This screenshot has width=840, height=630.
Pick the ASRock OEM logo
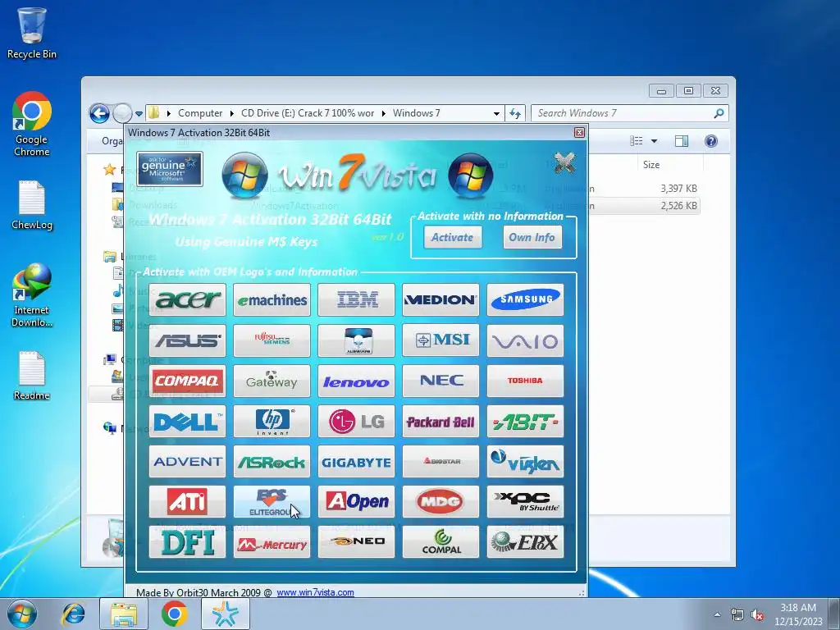click(272, 462)
